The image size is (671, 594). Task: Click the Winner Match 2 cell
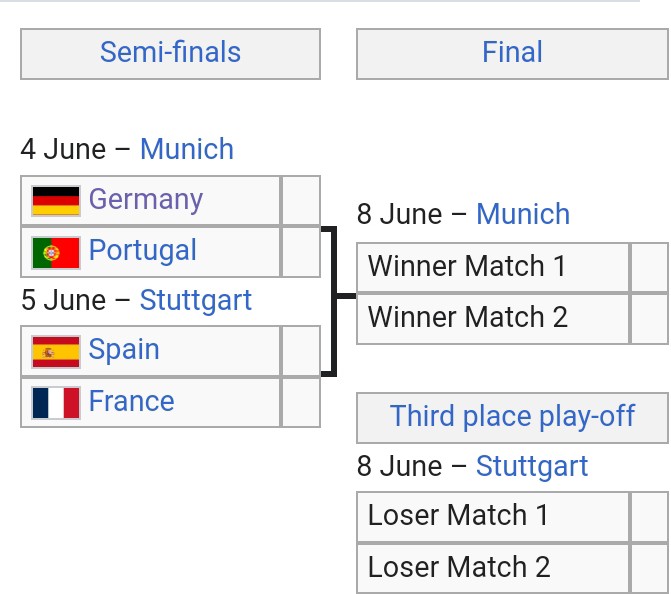click(x=493, y=319)
